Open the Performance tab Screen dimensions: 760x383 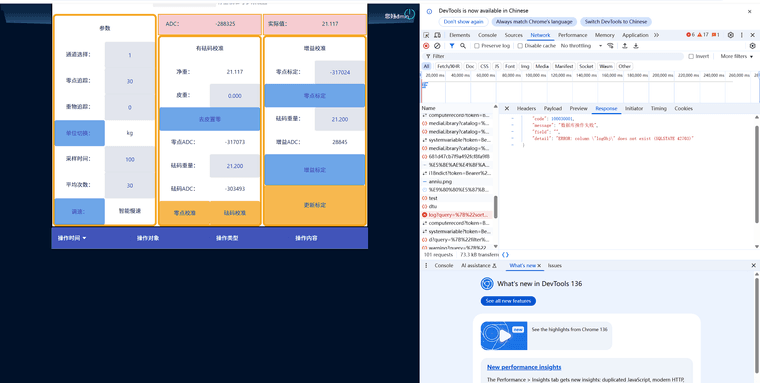pyautogui.click(x=572, y=35)
